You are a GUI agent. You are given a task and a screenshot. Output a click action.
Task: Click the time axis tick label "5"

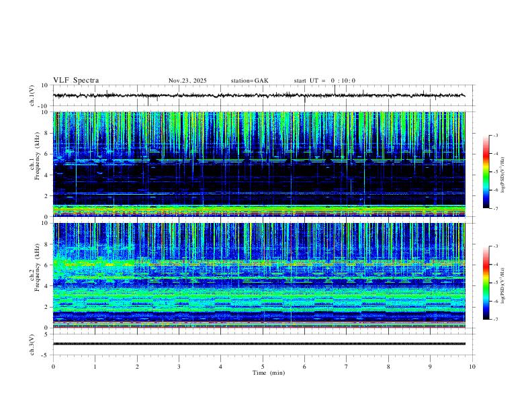[263, 367]
